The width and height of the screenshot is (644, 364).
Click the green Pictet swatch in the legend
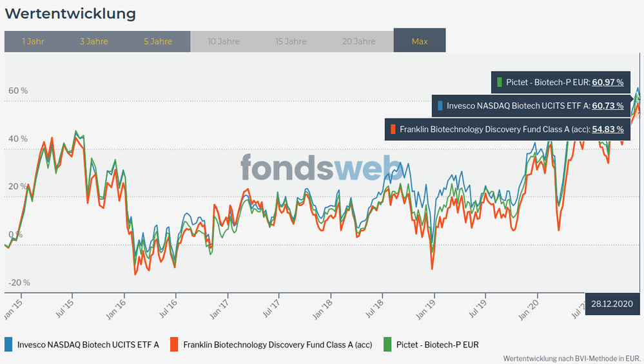[387, 344]
